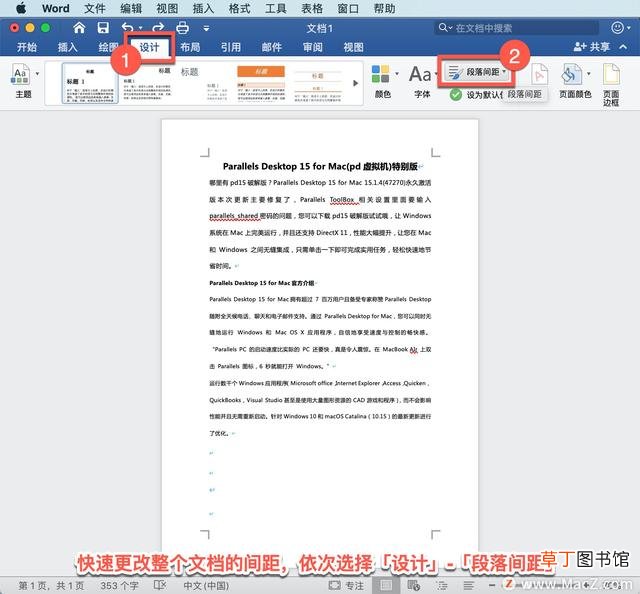Screen dimensions: 640x594
Task: Collapse the ribbon with the chevron
Action: tap(623, 47)
